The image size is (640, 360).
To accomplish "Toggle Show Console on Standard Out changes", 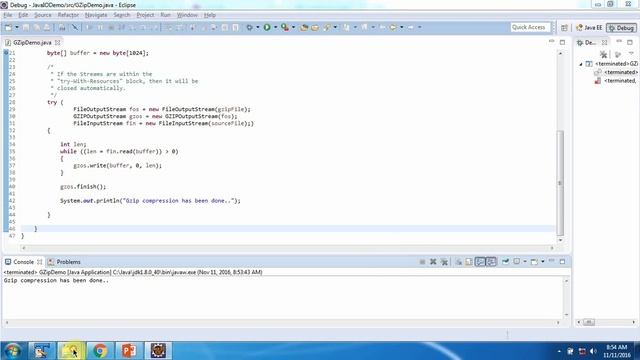I will (480, 262).
